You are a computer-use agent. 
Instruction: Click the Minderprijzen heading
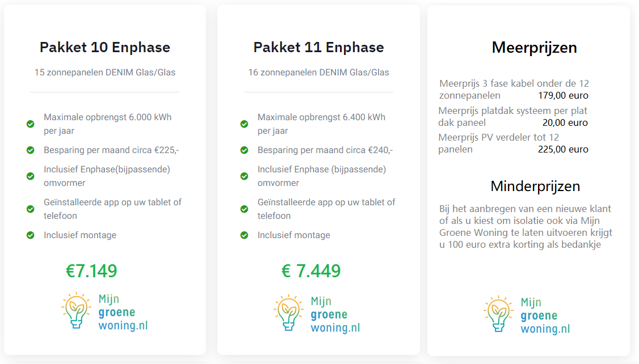(x=535, y=186)
